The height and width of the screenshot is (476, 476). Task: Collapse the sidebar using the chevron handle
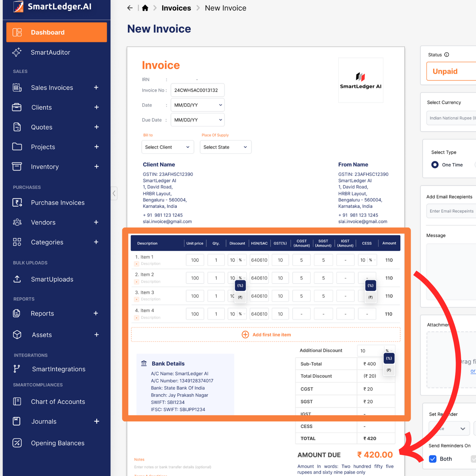[x=114, y=193]
